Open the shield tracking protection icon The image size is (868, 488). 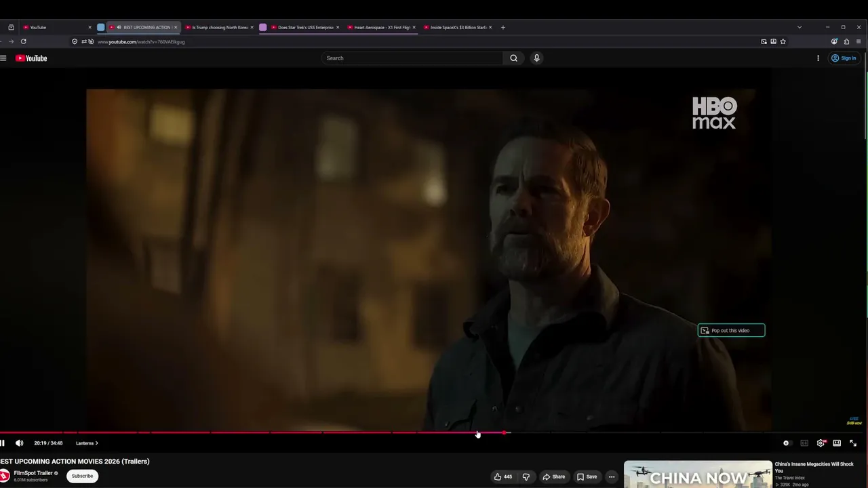[x=75, y=41]
